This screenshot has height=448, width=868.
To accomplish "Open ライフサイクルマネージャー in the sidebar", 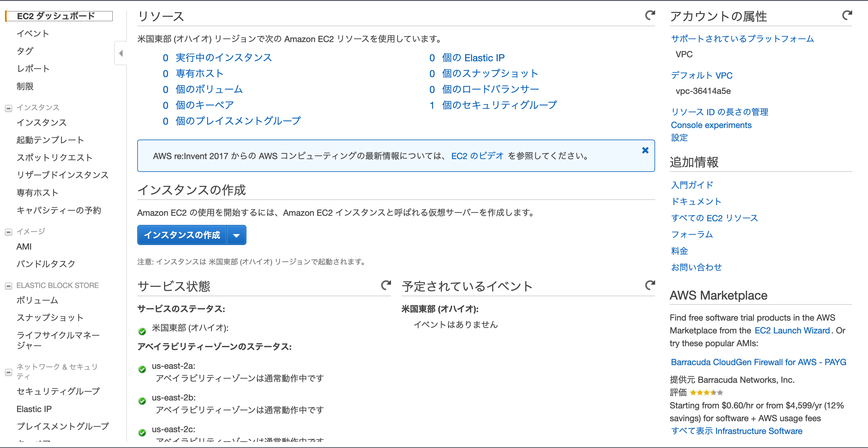I will [x=58, y=340].
